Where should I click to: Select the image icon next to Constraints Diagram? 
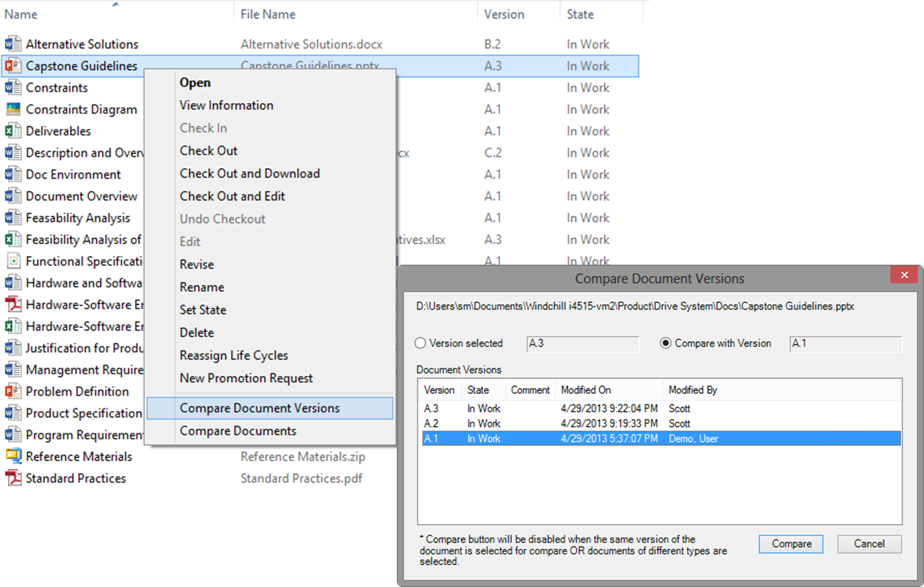(13, 109)
